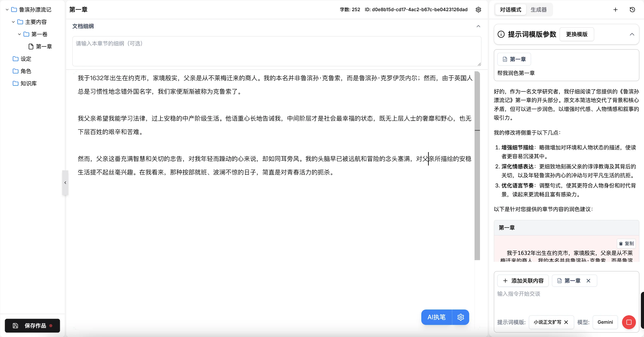This screenshot has height=337, width=644.
Task: Collapse the 第一卷 folder
Action: 19,34
